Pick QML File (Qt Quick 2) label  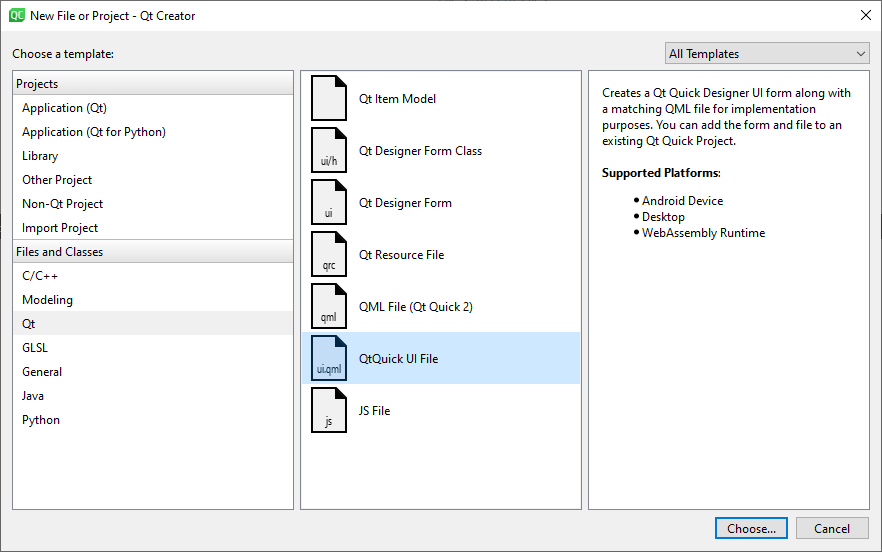(416, 307)
